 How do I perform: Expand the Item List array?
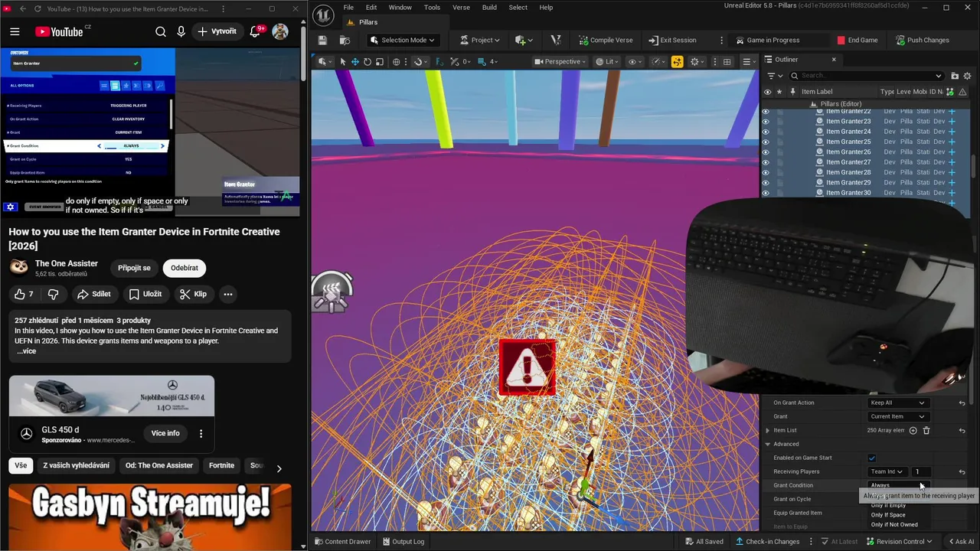pyautogui.click(x=768, y=430)
